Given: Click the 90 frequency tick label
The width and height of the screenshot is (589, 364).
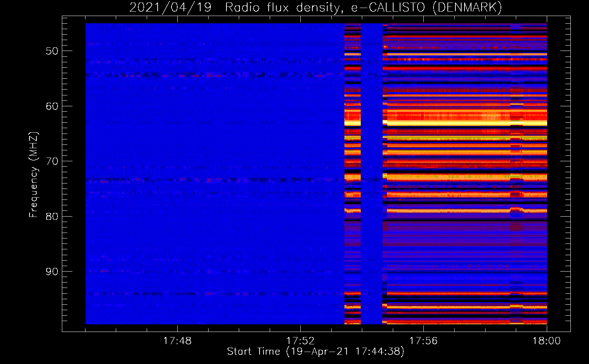Looking at the screenshot, I should [52, 272].
